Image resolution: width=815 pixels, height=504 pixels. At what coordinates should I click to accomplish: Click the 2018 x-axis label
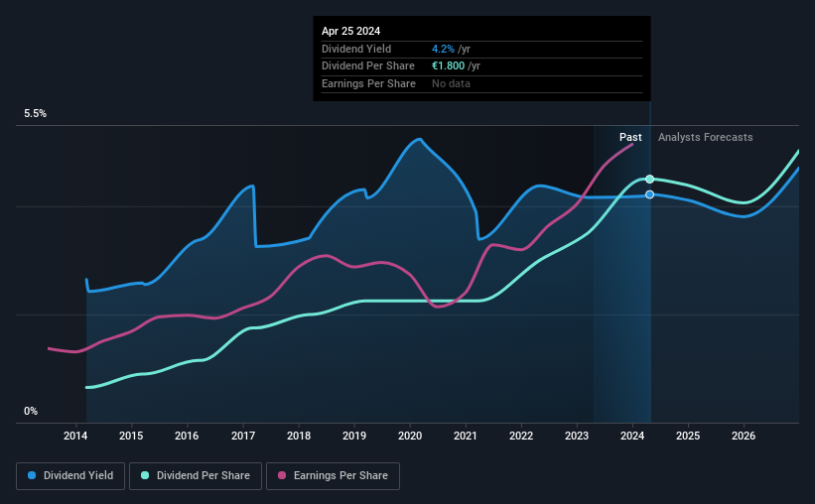coord(299,436)
